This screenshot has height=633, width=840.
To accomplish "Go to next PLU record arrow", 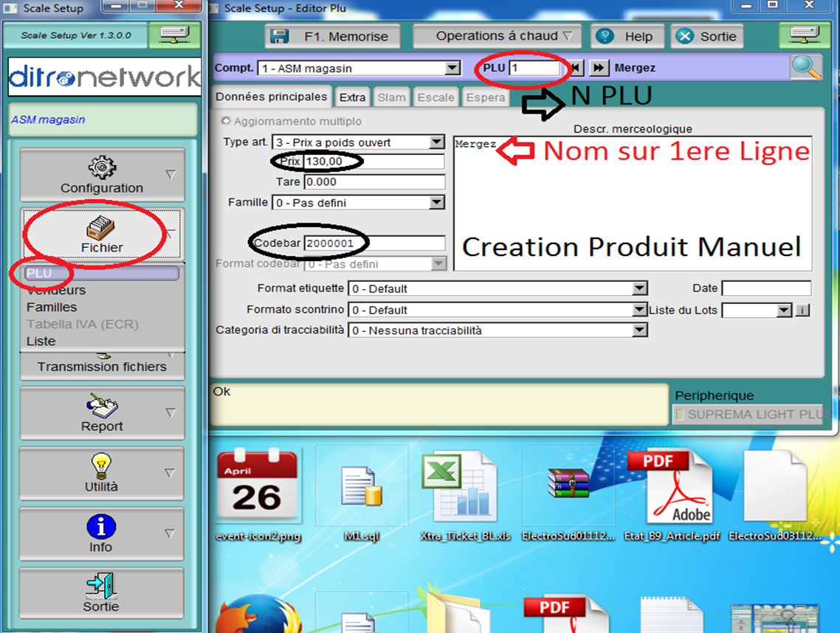I will tap(599, 68).
